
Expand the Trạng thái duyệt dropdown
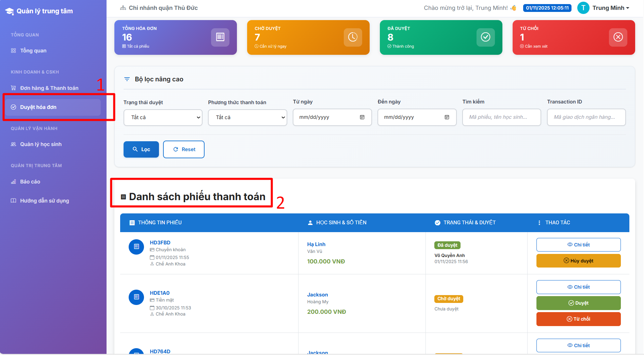[163, 117]
